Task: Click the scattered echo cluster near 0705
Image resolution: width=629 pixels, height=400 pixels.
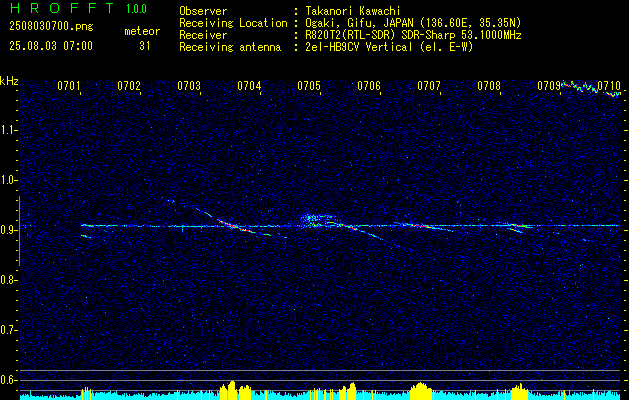Action: tap(315, 220)
